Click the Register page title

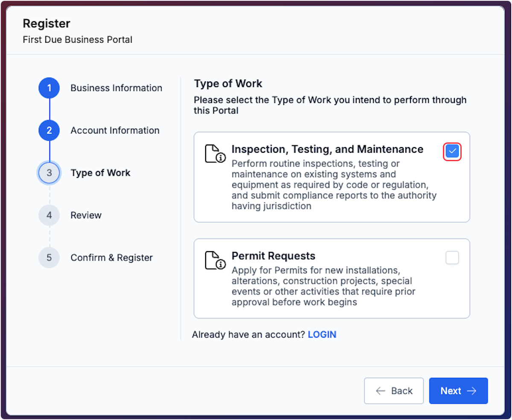47,23
